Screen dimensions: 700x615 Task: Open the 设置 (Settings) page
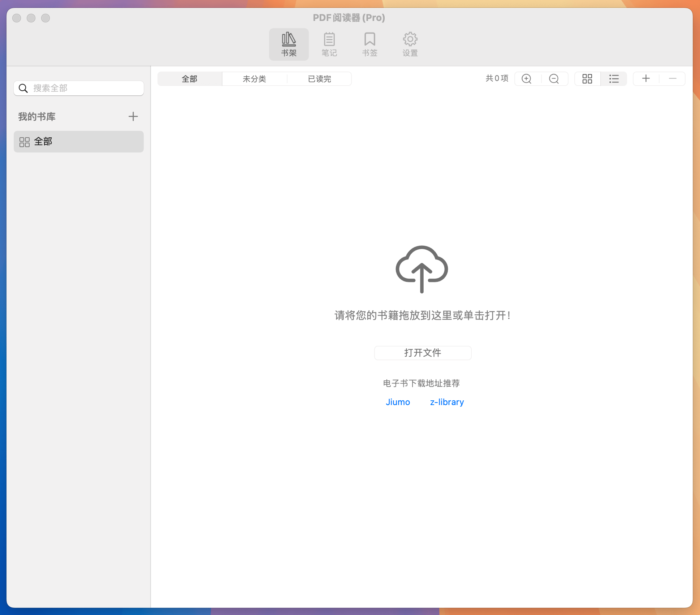point(410,44)
